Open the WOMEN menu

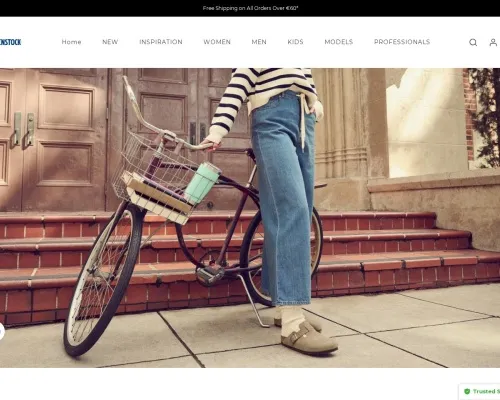click(217, 42)
